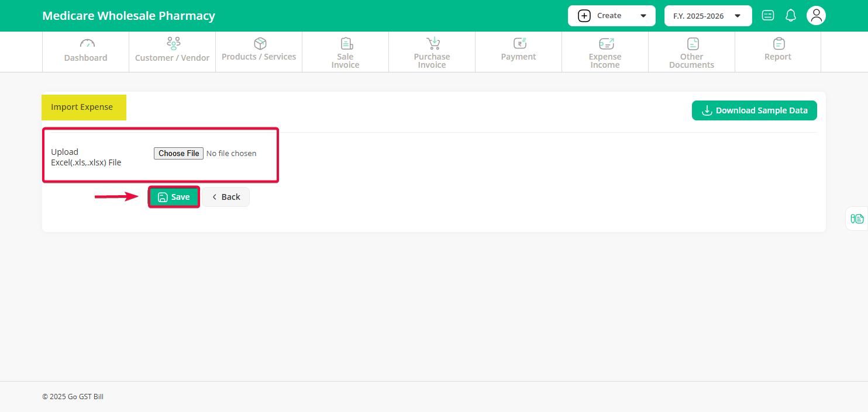Image resolution: width=868 pixels, height=412 pixels.
Task: Open the F.Y. 2025-2026 year selector
Action: point(708,16)
